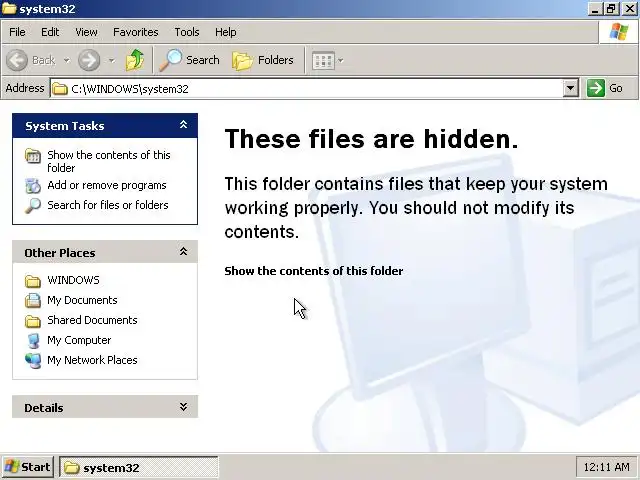Open the File menu

tap(17, 32)
